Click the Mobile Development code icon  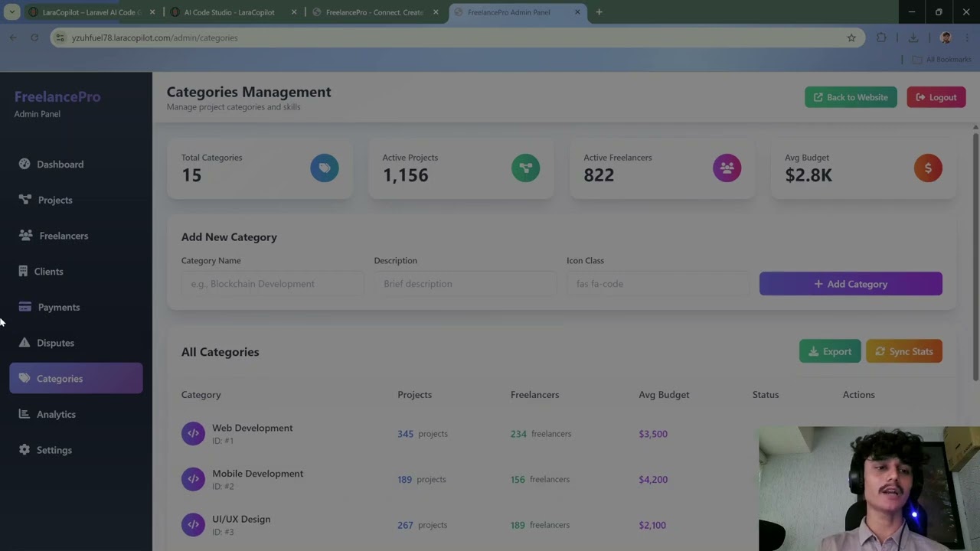point(193,479)
